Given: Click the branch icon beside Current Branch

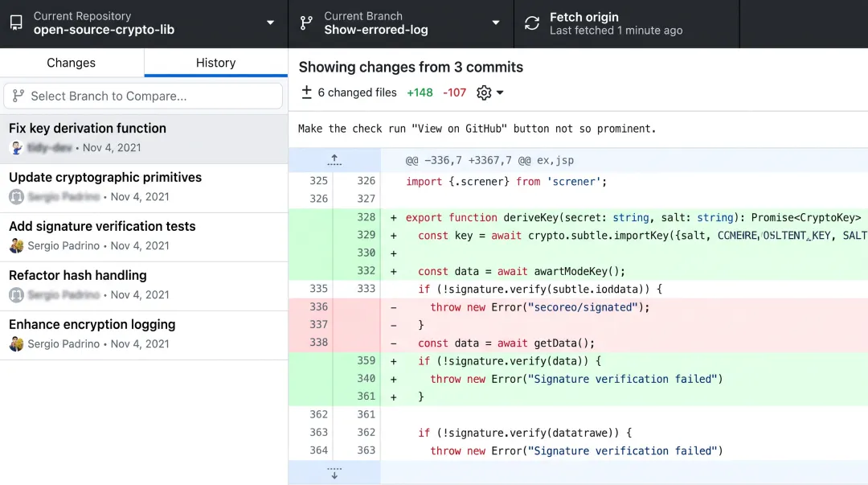Looking at the screenshot, I should (306, 23).
